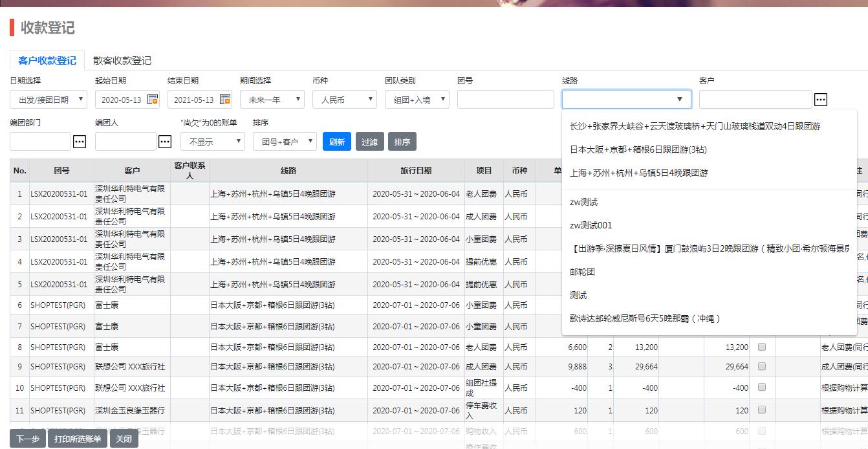The image size is (868, 449).
Task: Click the No. column header
Action: click(20, 171)
